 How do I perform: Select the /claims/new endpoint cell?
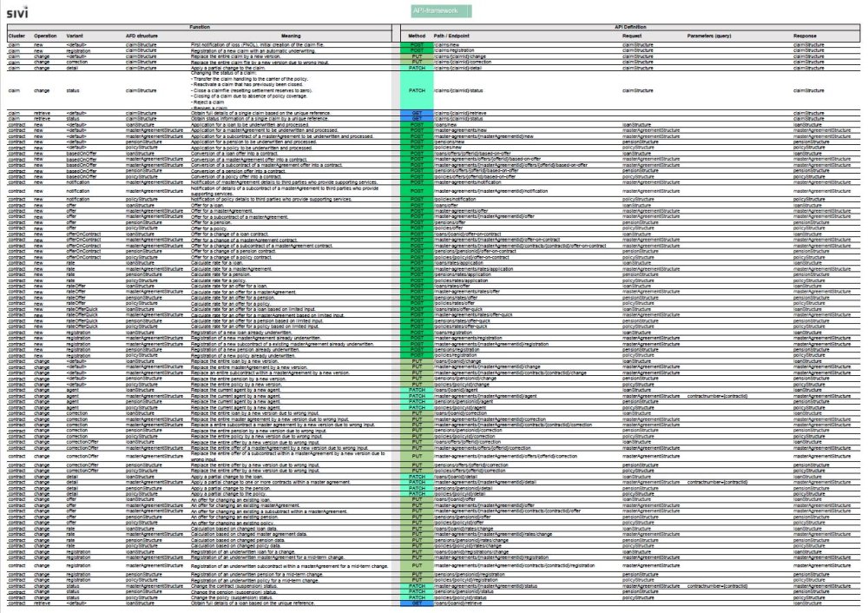(x=447, y=45)
